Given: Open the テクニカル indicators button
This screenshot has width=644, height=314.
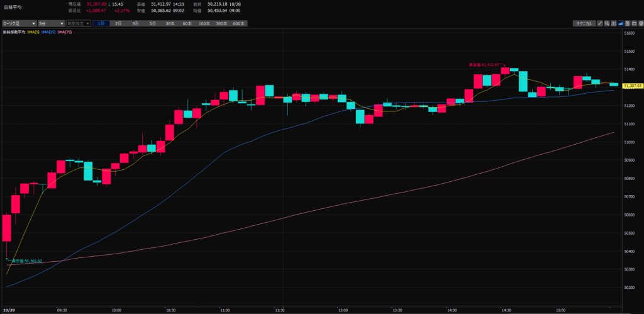Looking at the screenshot, I should pyautogui.click(x=584, y=23).
